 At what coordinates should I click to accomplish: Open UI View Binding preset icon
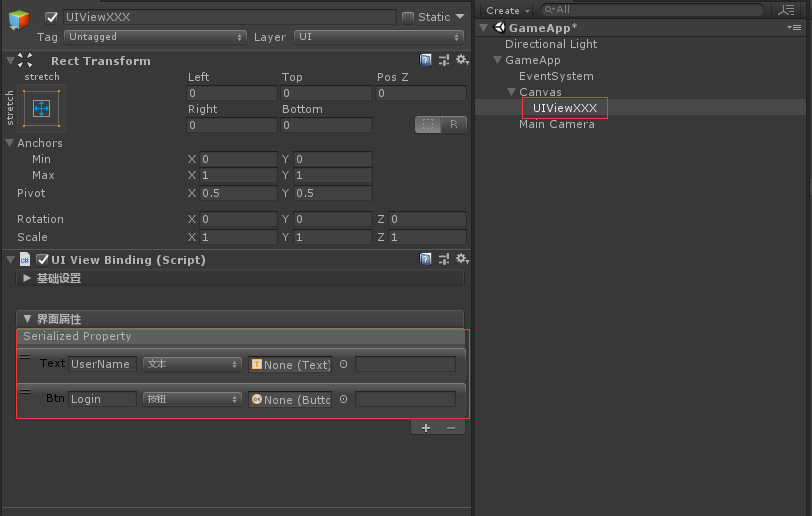[444, 259]
